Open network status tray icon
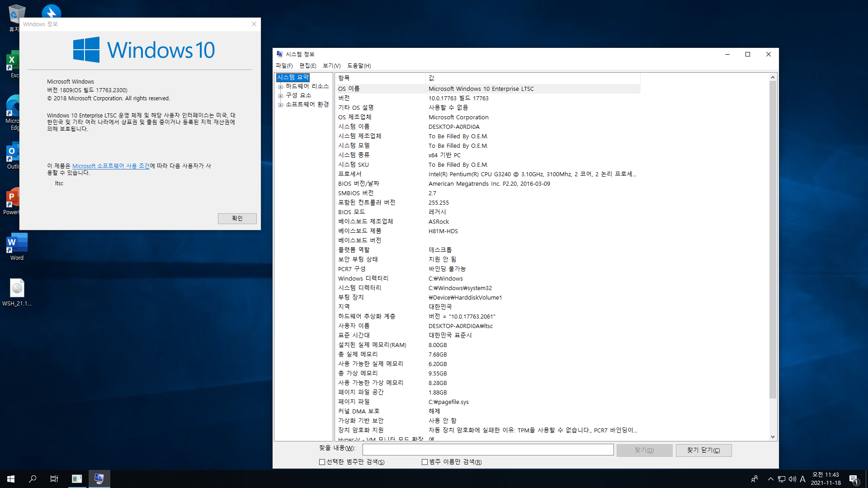This screenshot has width=868, height=488. tap(782, 479)
